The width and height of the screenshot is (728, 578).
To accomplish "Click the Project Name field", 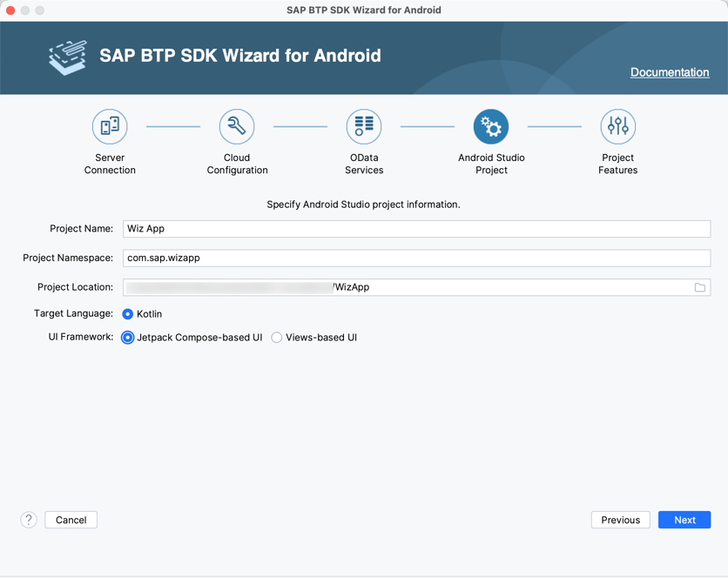I will click(x=416, y=229).
